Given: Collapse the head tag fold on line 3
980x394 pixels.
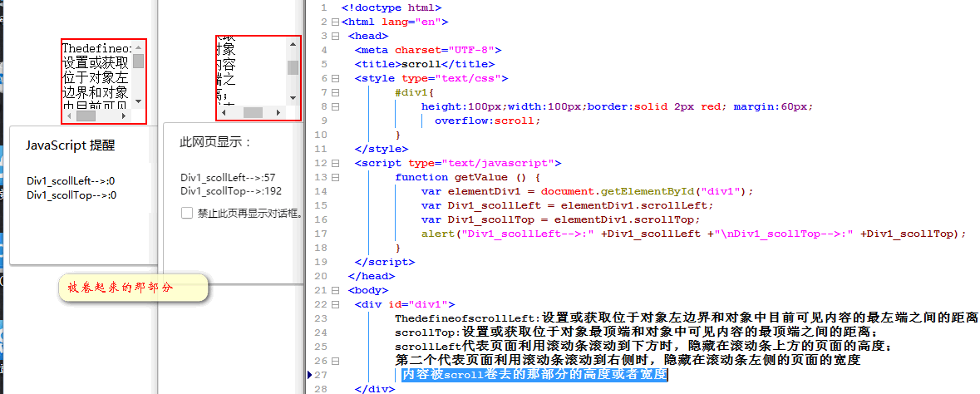Looking at the screenshot, I should (x=336, y=36).
